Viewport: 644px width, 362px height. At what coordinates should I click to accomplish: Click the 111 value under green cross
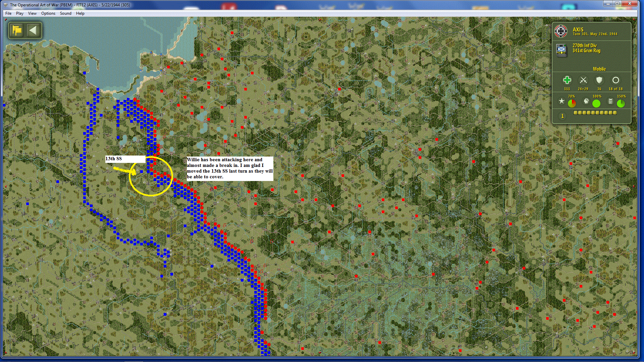[x=567, y=89]
